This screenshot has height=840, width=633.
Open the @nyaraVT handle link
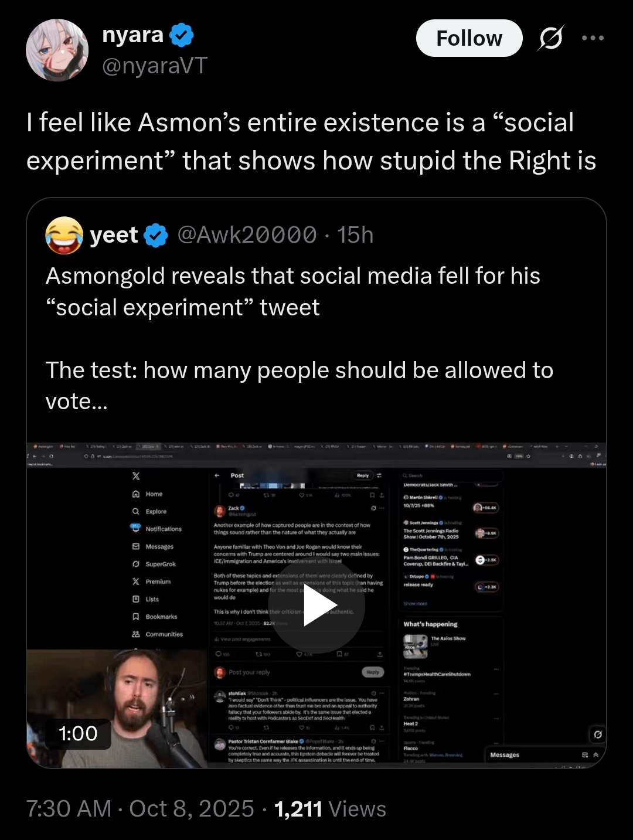pyautogui.click(x=155, y=66)
